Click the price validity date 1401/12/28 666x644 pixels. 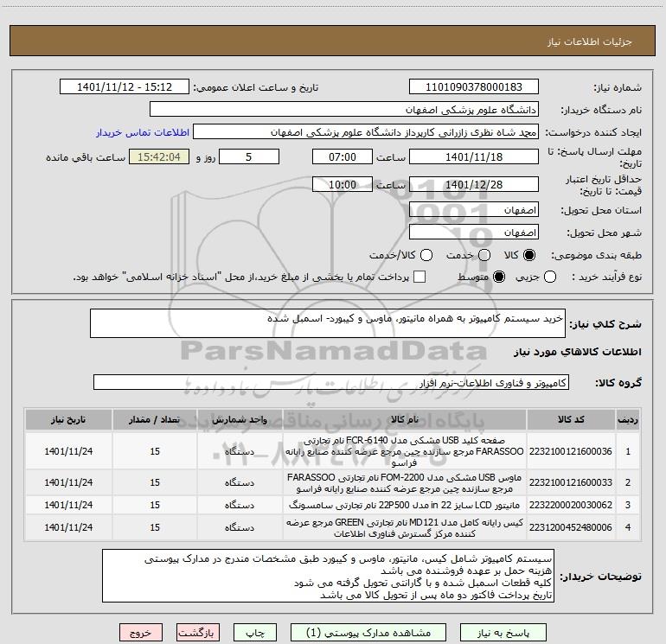pos(474,185)
